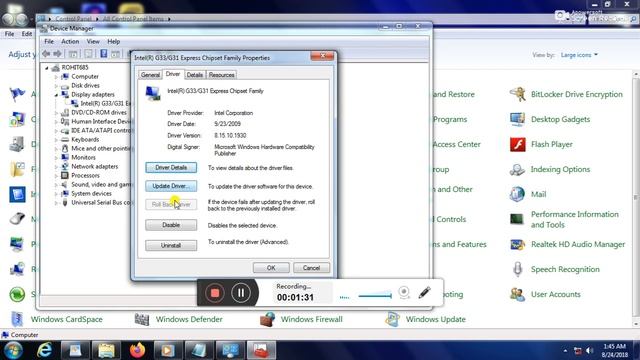Viewport: 640px width, 360px height.
Task: Click the Update Driver button
Action: tap(171, 186)
